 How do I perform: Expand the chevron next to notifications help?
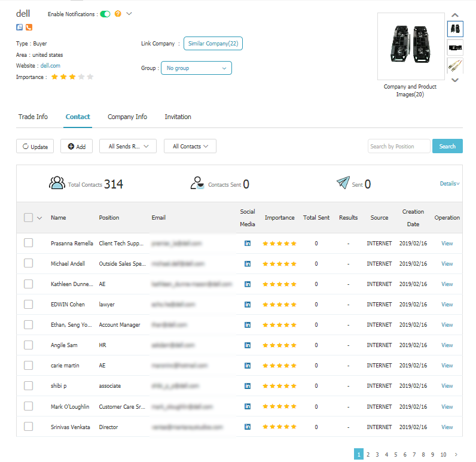pos(129,14)
